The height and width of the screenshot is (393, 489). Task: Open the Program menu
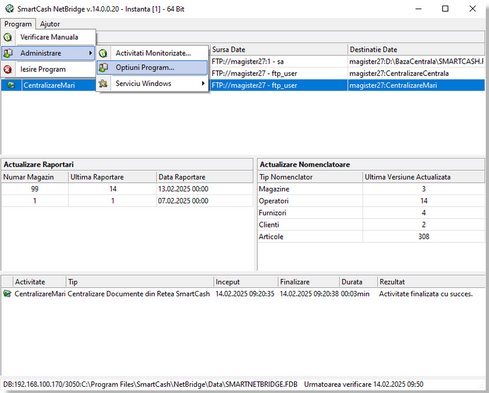point(18,24)
